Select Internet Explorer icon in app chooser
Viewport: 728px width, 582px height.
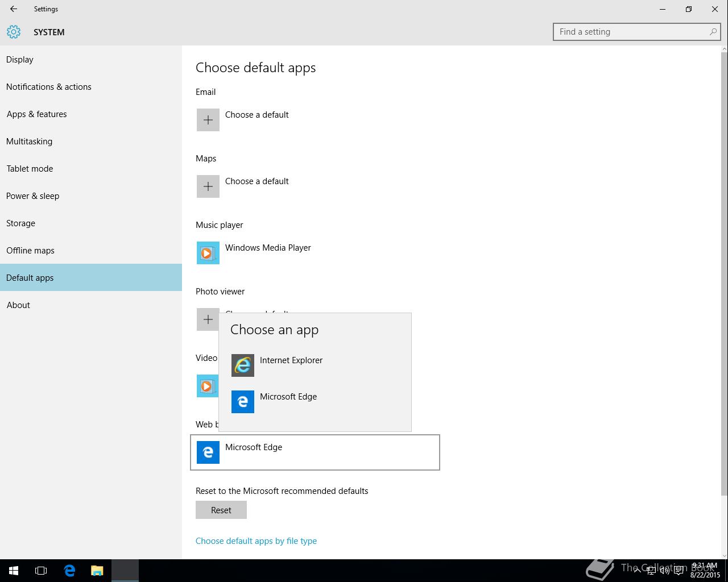(x=242, y=365)
